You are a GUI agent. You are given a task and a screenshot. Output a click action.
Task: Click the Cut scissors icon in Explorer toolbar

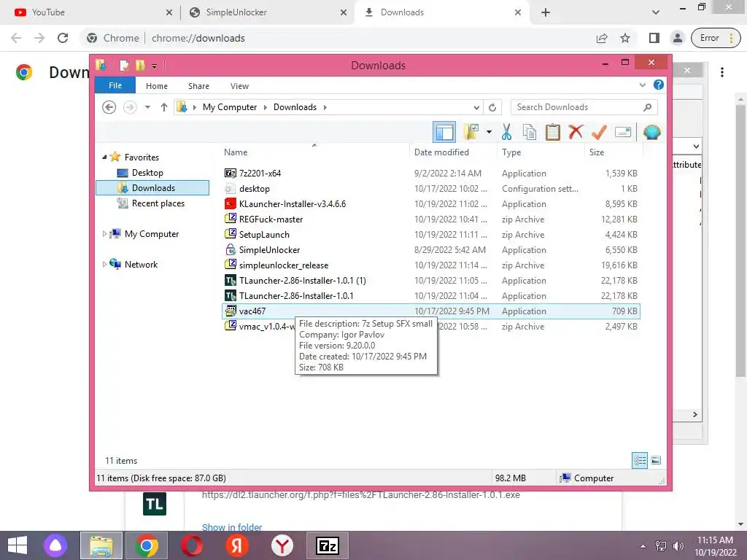point(506,132)
